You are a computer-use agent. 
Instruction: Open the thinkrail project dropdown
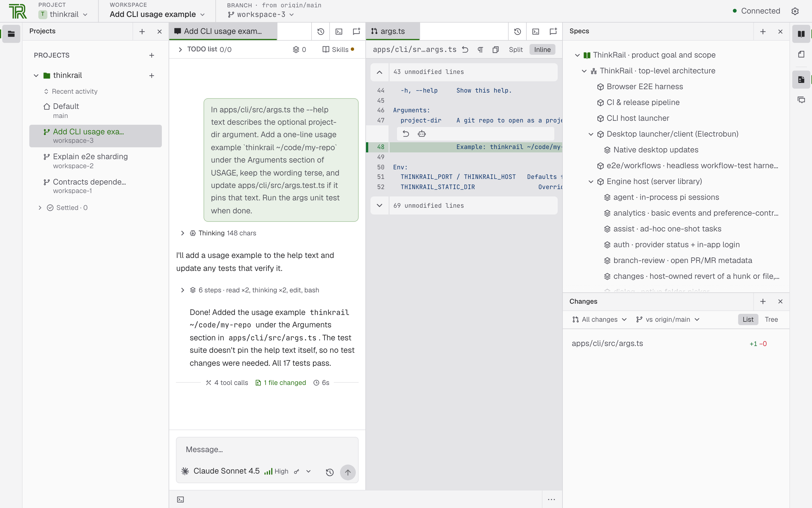(x=63, y=14)
